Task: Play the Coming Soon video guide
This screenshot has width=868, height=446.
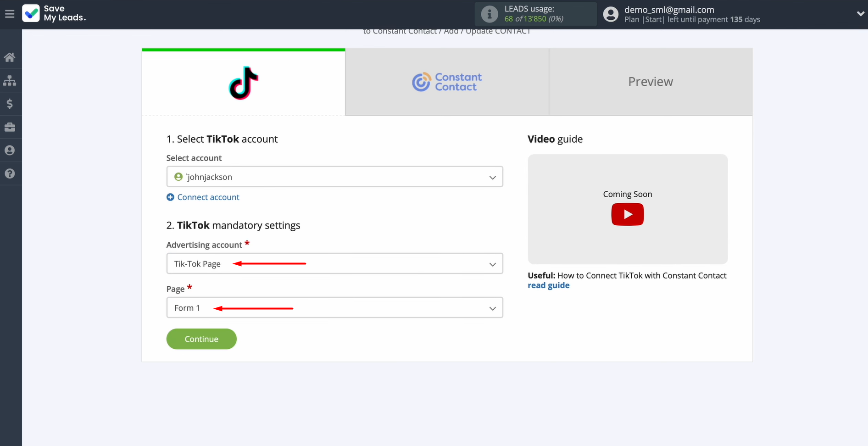Action: 627,214
